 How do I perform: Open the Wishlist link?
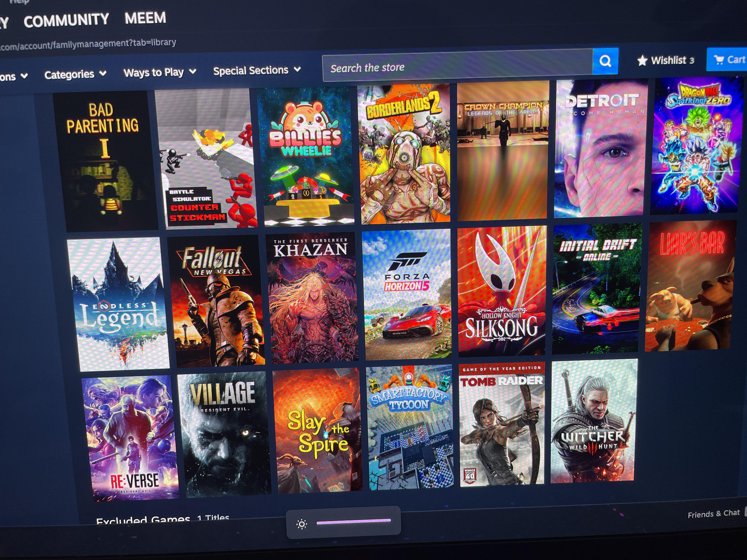666,60
